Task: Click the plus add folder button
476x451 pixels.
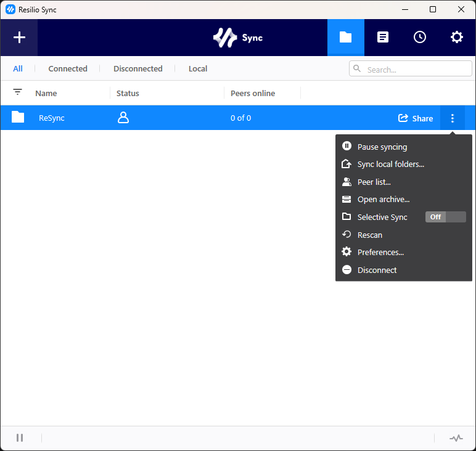Action: point(19,38)
